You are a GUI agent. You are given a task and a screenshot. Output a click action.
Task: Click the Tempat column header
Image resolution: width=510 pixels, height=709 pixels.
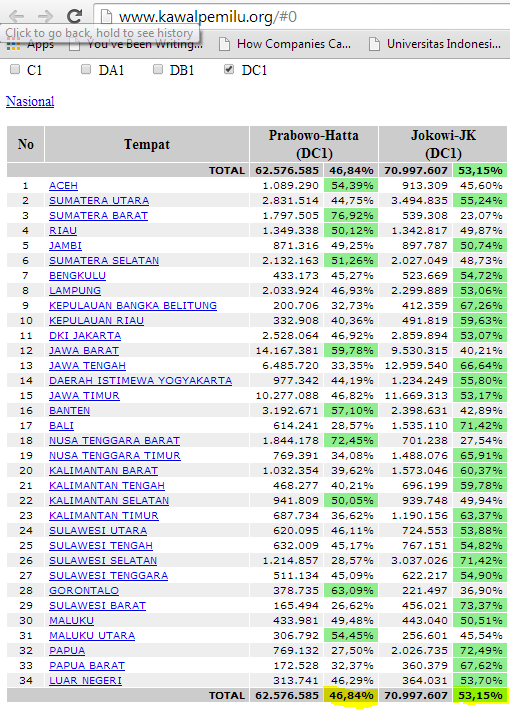[x=147, y=144]
